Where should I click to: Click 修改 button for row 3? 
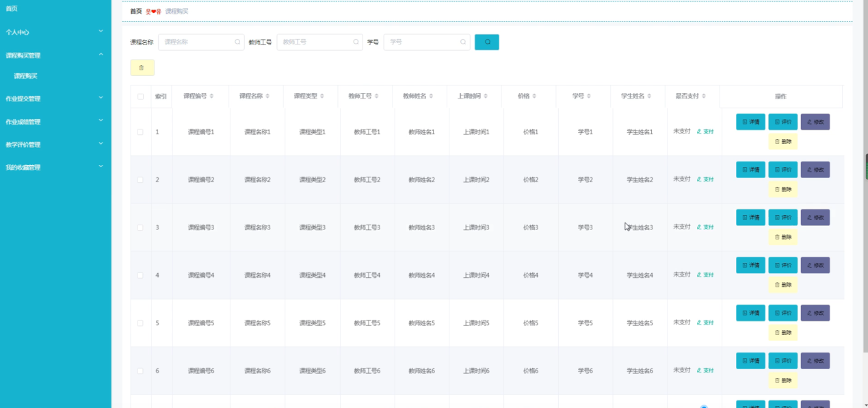tap(815, 218)
